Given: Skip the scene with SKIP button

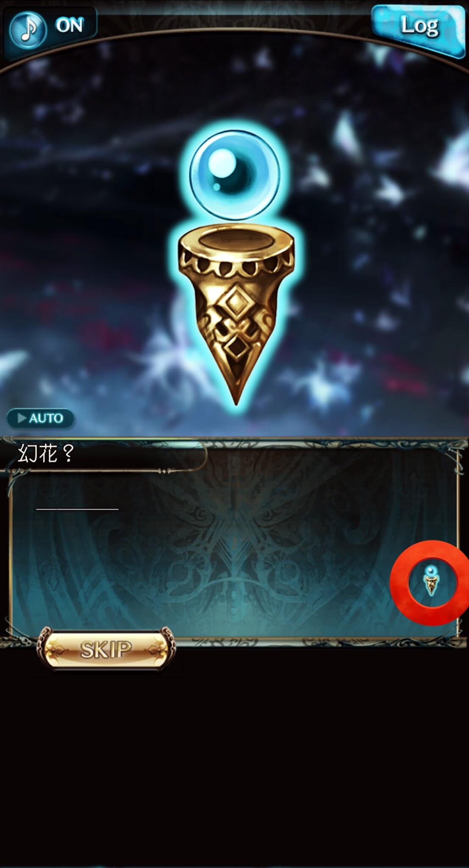Looking at the screenshot, I should pos(106,649).
